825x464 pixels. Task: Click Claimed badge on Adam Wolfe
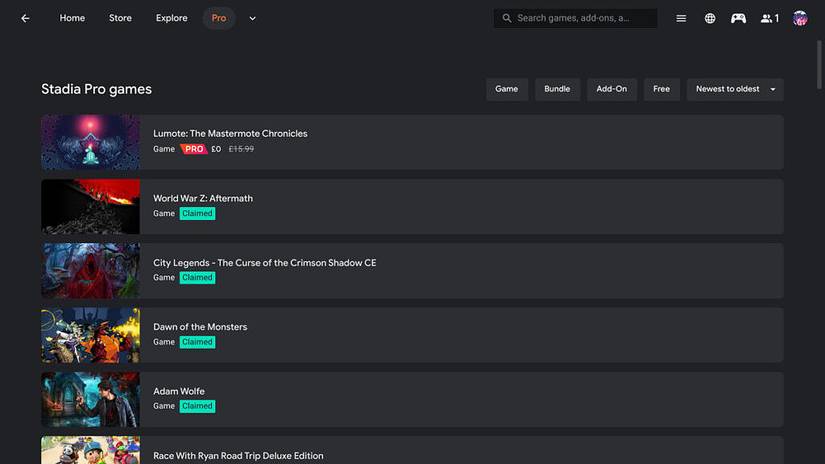click(197, 406)
